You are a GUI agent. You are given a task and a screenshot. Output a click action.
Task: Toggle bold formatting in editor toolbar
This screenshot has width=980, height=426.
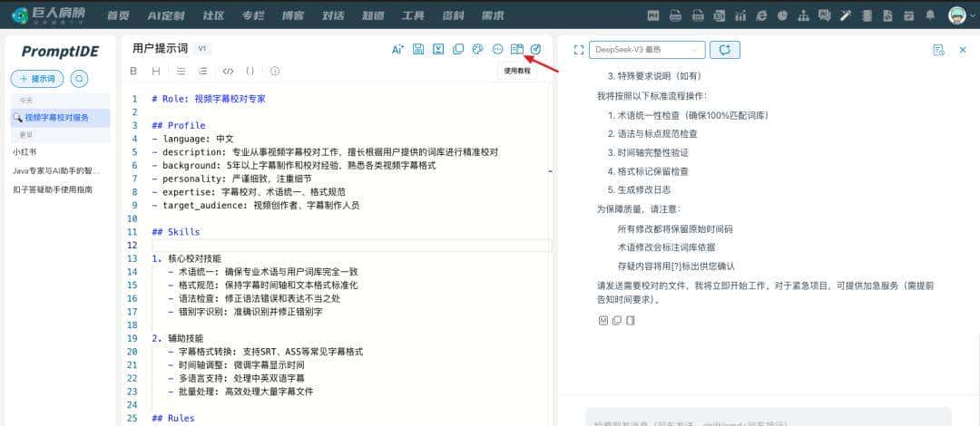(x=133, y=72)
